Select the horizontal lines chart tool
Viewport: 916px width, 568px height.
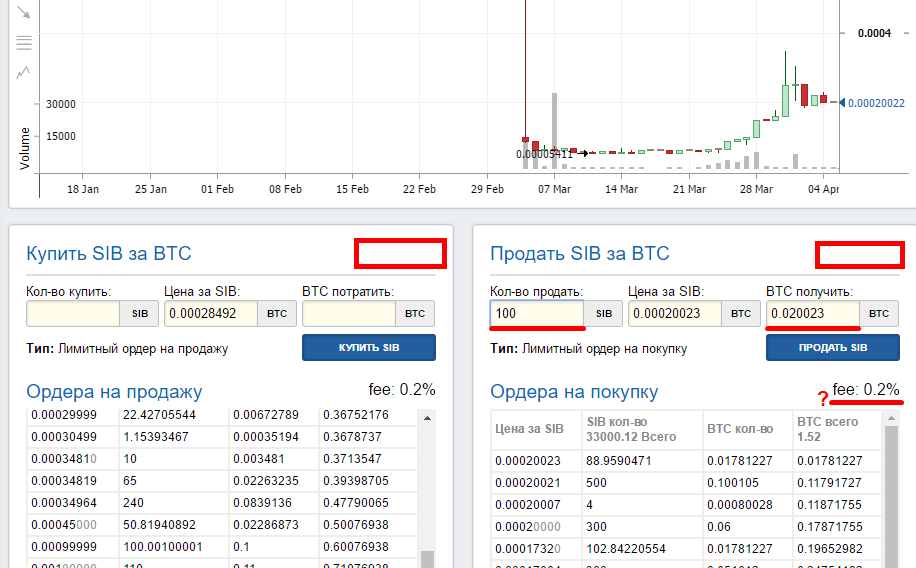24,42
